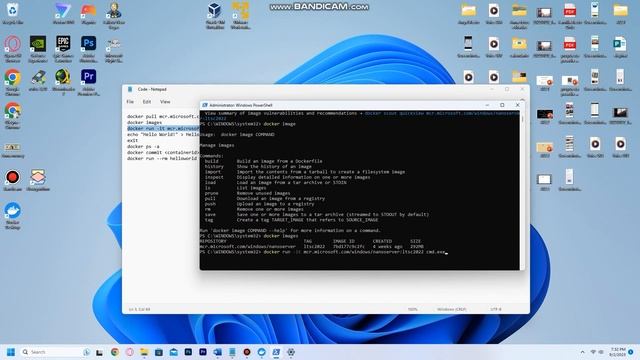The image size is (640, 360).
Task: Open Settings gear in the taskbar
Action: (291, 352)
